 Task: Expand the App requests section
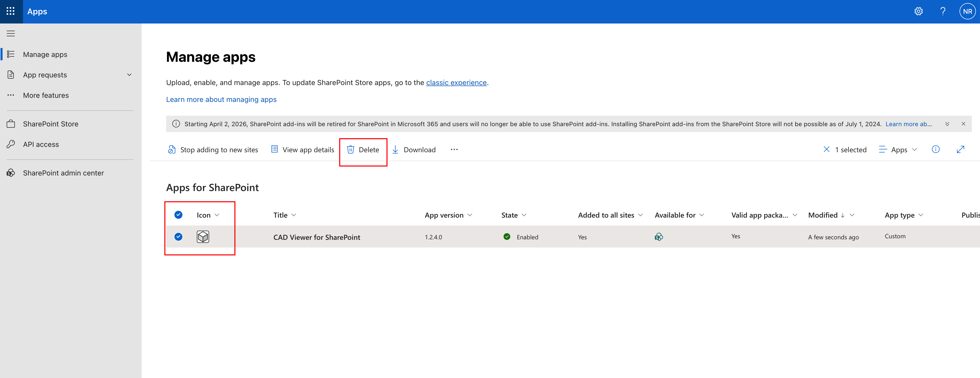point(129,75)
